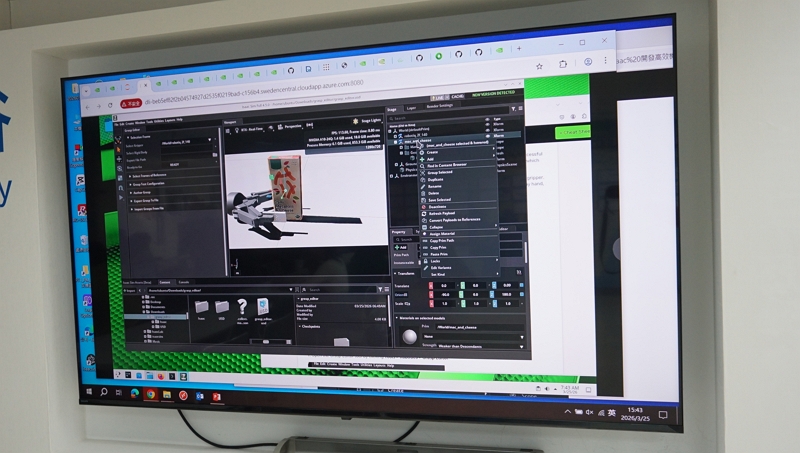Open the Strength Weaker than Descendants dropdown
The width and height of the screenshot is (800, 453).
click(x=480, y=346)
